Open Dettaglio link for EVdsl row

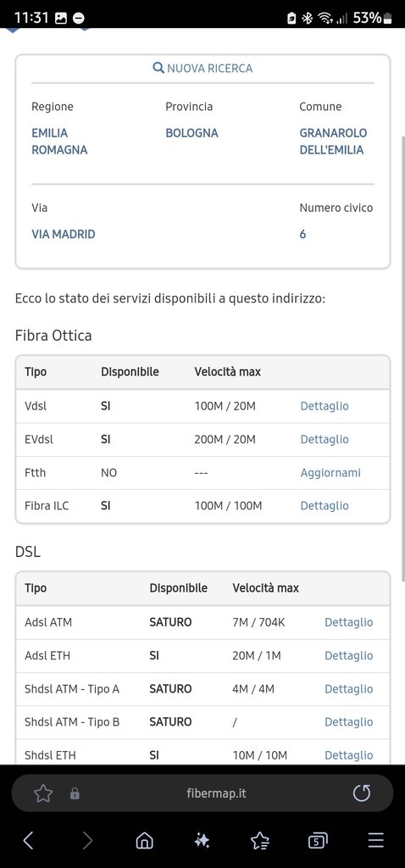325,439
